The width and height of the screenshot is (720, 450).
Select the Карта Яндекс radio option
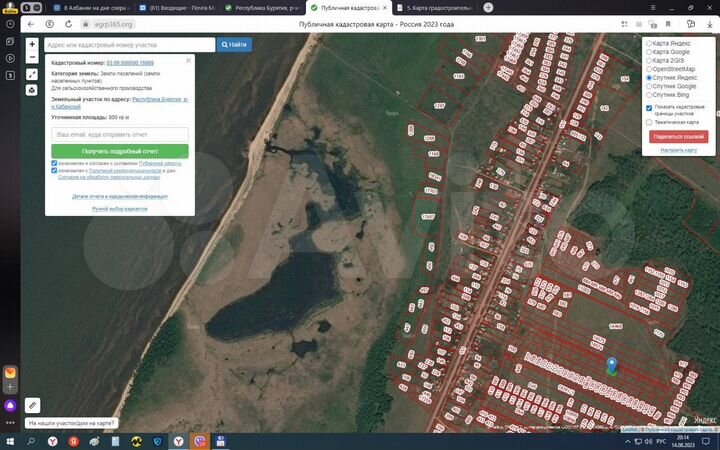click(x=648, y=44)
